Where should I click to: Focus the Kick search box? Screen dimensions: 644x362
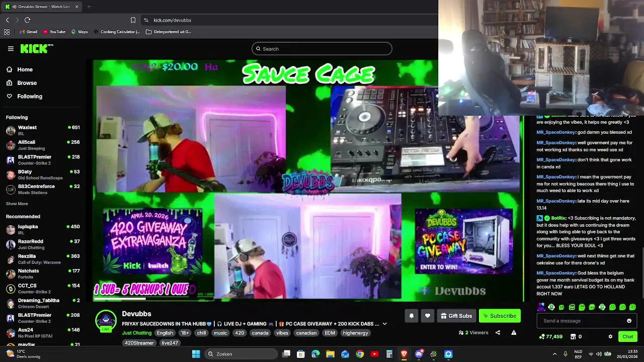coord(322,49)
